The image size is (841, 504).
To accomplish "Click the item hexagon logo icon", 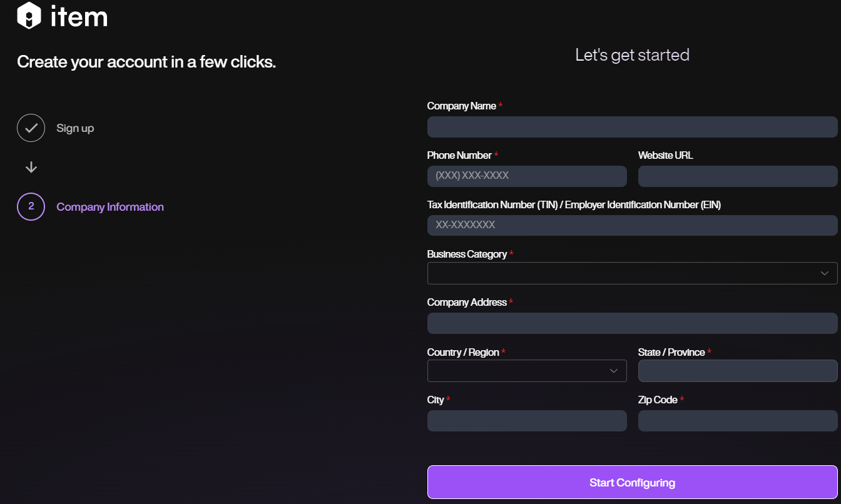I will 29,16.
